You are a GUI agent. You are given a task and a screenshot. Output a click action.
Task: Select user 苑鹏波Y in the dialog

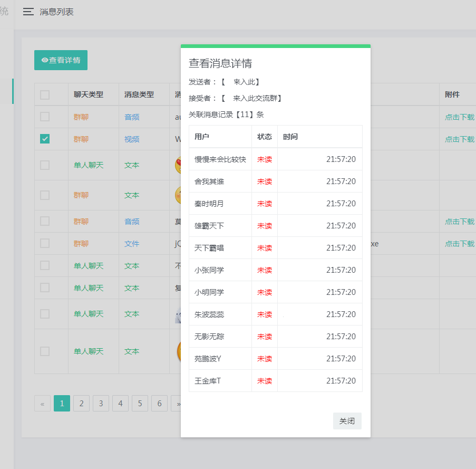pyautogui.click(x=208, y=359)
